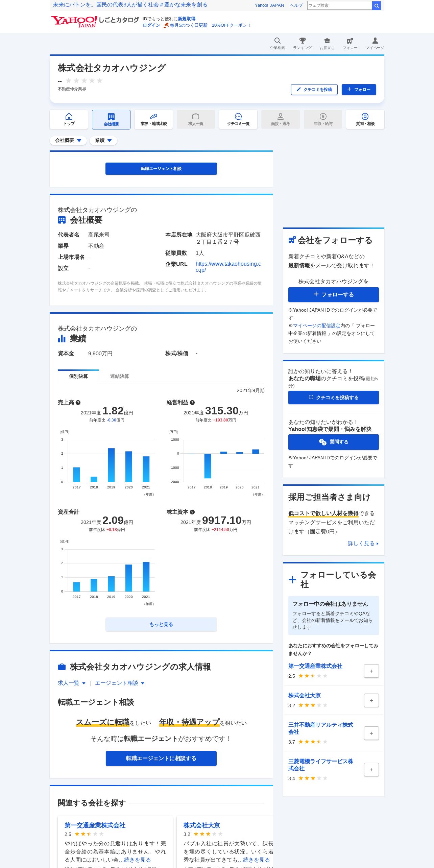Click the web search magnifier button
434x868 pixels.
377,5
